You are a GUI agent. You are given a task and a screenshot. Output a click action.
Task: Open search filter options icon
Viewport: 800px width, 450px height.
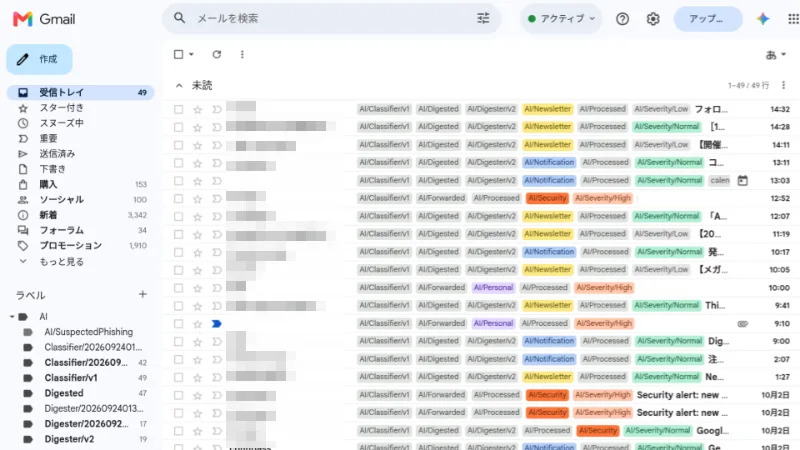(x=483, y=18)
